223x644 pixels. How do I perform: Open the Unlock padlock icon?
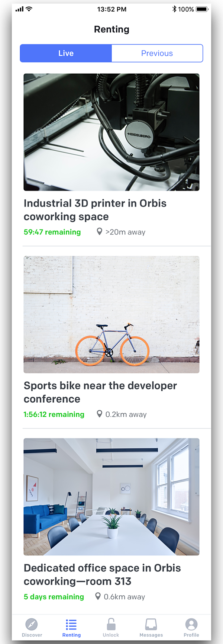(x=111, y=624)
